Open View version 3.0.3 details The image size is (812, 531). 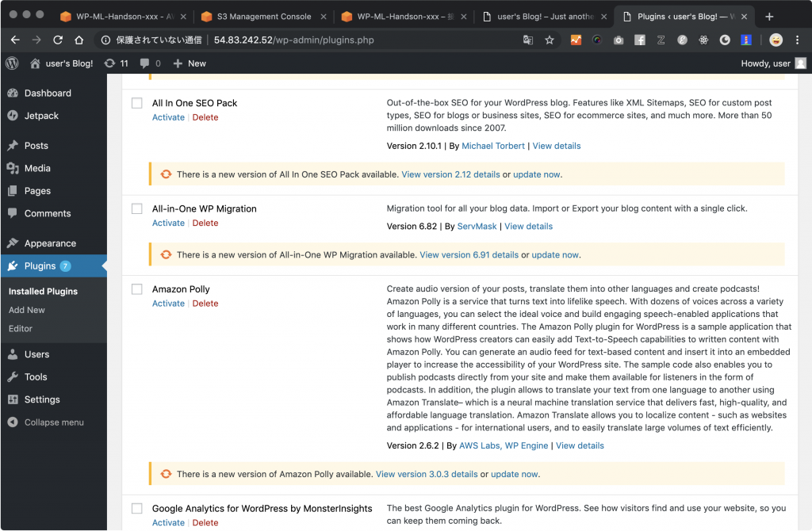pyautogui.click(x=427, y=474)
